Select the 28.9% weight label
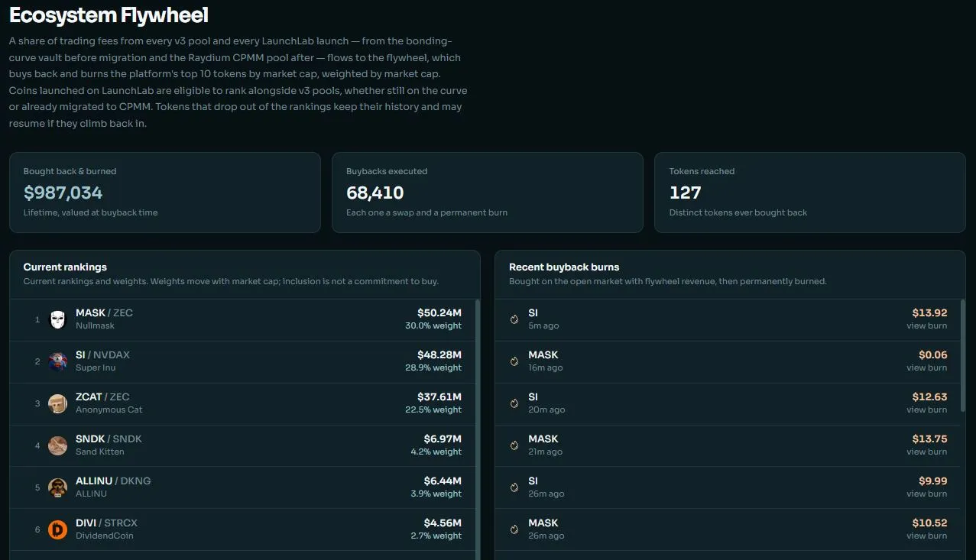This screenshot has height=560, width=976. (x=433, y=368)
